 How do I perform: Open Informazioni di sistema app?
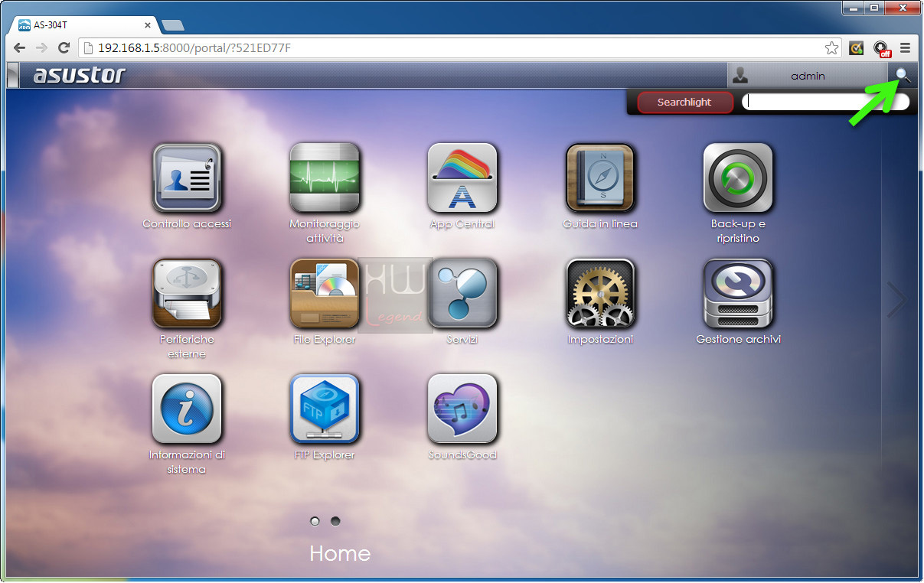pos(187,409)
